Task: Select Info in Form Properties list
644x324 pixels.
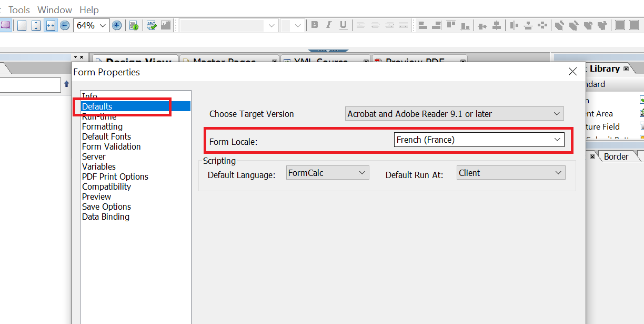Action: pyautogui.click(x=89, y=96)
